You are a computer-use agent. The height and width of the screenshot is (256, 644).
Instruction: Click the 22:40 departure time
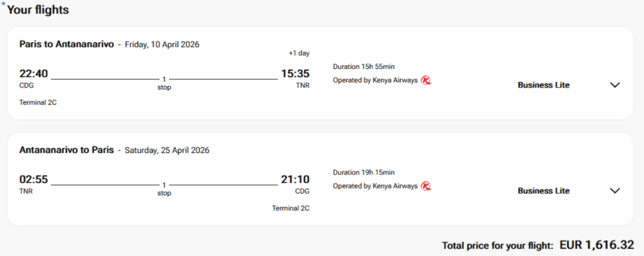coord(33,74)
